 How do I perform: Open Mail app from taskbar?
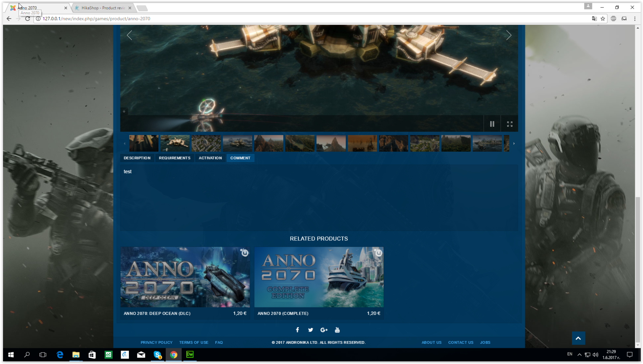141,355
